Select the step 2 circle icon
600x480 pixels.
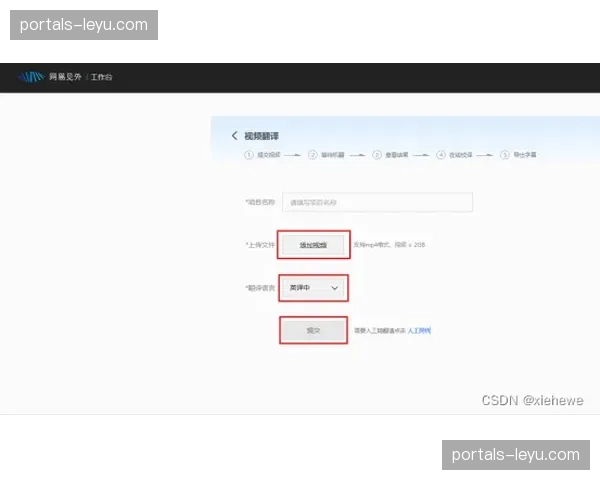click(x=312, y=155)
